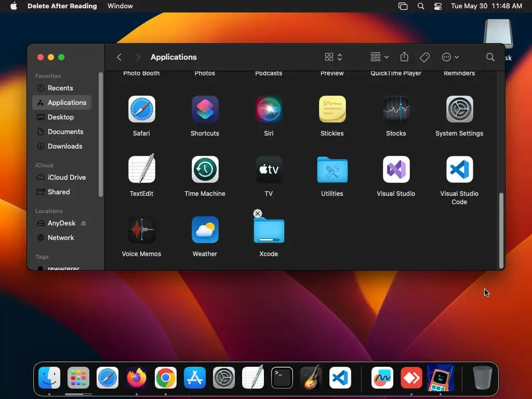The width and height of the screenshot is (532, 399).
Task: Cancel Xcode download with the X badge
Action: coord(258,214)
